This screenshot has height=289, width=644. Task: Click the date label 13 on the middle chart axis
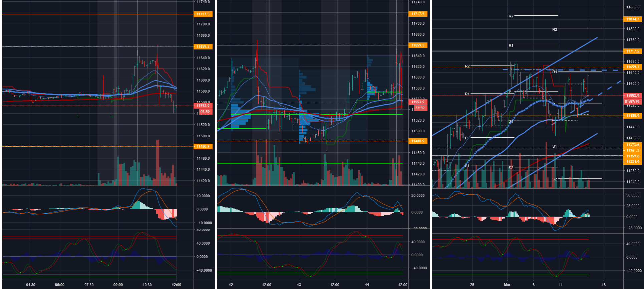[299, 285]
